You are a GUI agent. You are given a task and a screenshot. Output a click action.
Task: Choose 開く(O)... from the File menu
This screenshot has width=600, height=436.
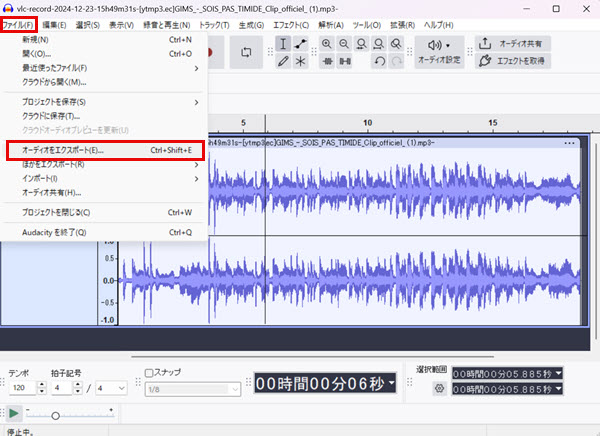pos(104,54)
